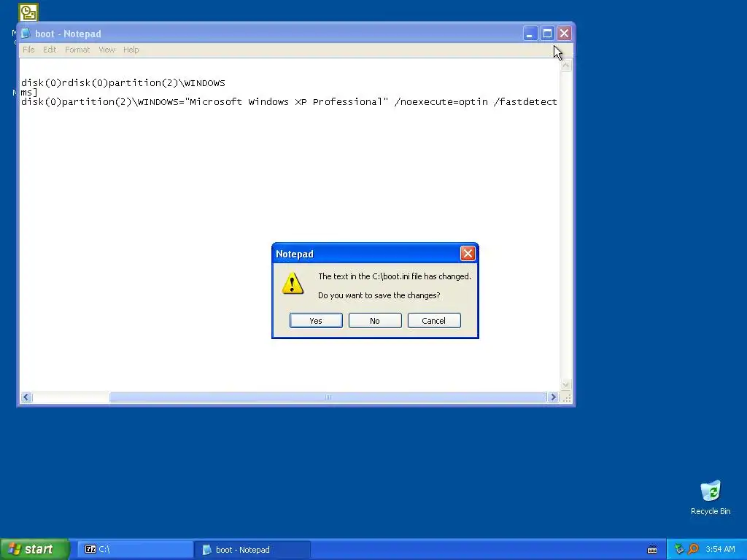Open the View menu
The width and height of the screenshot is (747, 560).
107,50
